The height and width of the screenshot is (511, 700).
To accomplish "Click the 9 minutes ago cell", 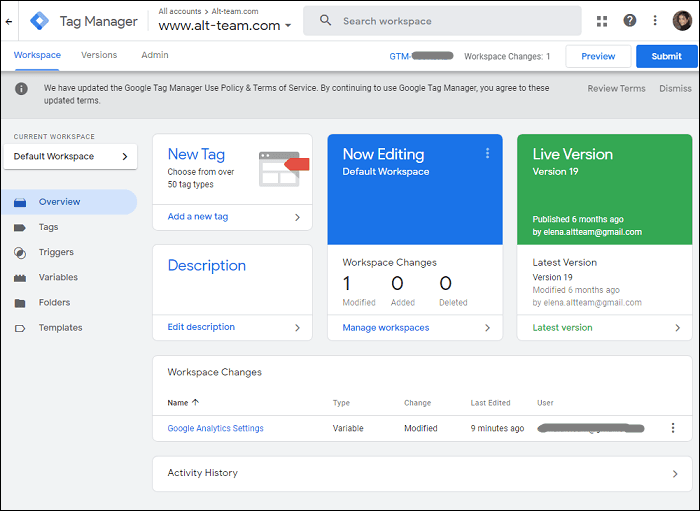I will tap(497, 428).
